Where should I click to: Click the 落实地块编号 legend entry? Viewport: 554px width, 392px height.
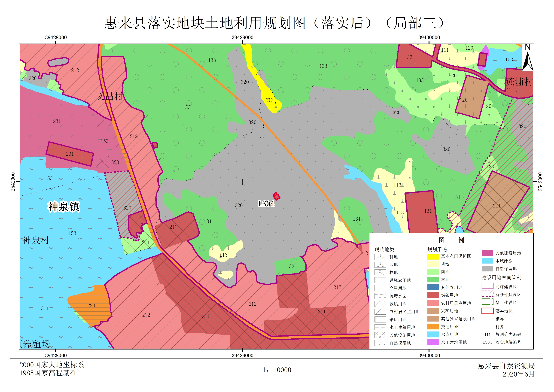pyautogui.click(x=508, y=343)
